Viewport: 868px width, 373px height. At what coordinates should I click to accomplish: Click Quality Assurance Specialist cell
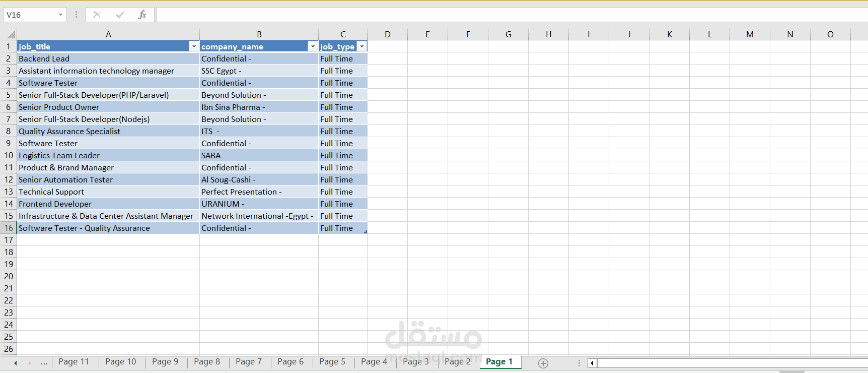click(x=108, y=131)
